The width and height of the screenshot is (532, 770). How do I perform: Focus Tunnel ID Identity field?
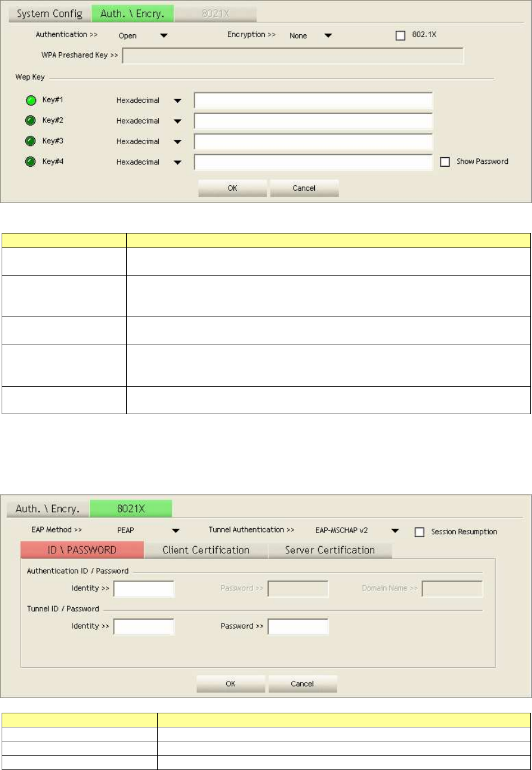(x=144, y=626)
